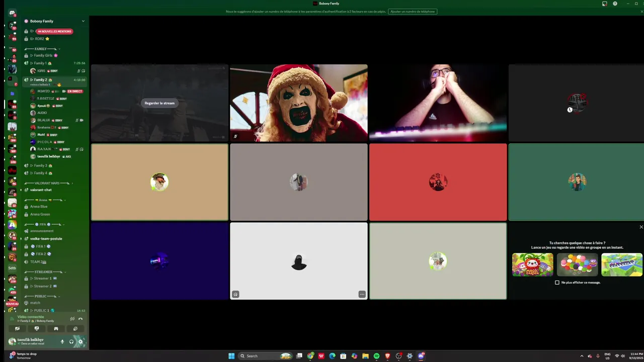The height and width of the screenshot is (362, 644).
Task: Join TEAM 2 voice channel
Action: [x=54, y=262]
